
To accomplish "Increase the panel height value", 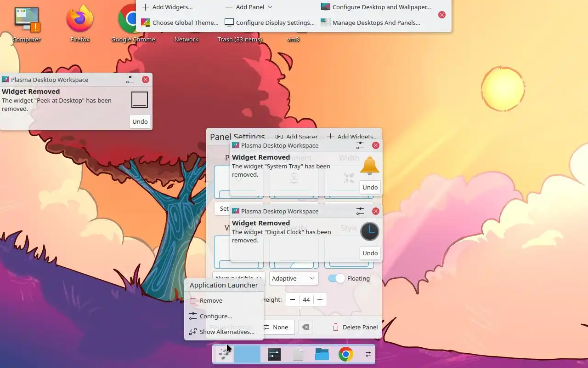I will (320, 299).
